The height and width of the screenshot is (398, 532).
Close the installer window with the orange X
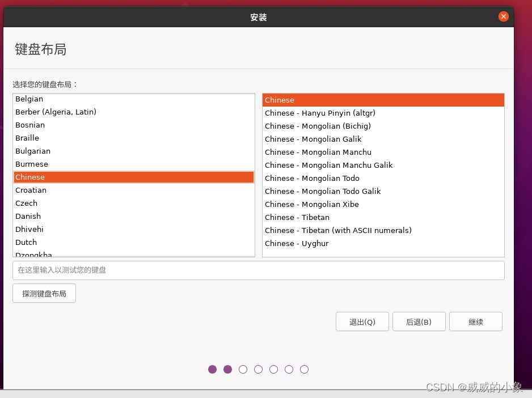pyautogui.click(x=503, y=16)
